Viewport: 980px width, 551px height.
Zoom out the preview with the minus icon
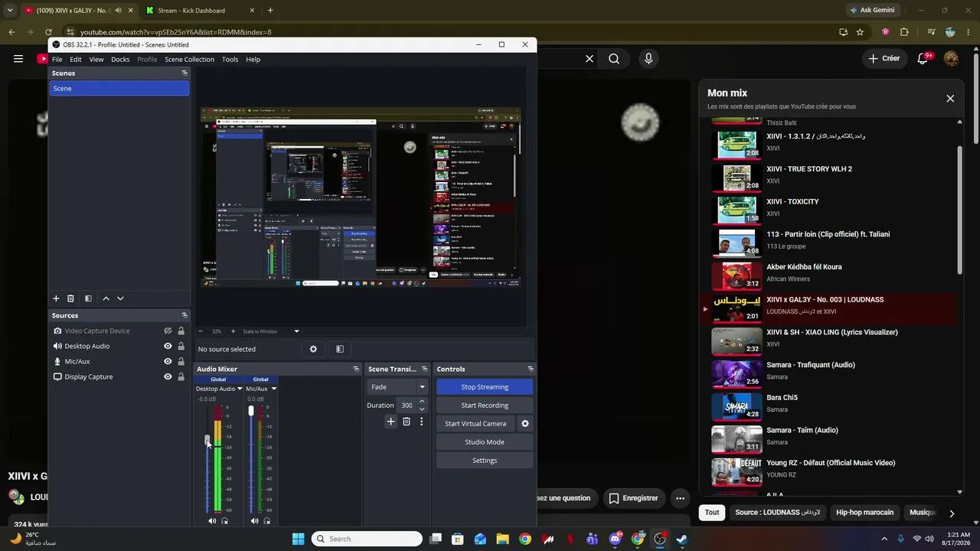[201, 331]
